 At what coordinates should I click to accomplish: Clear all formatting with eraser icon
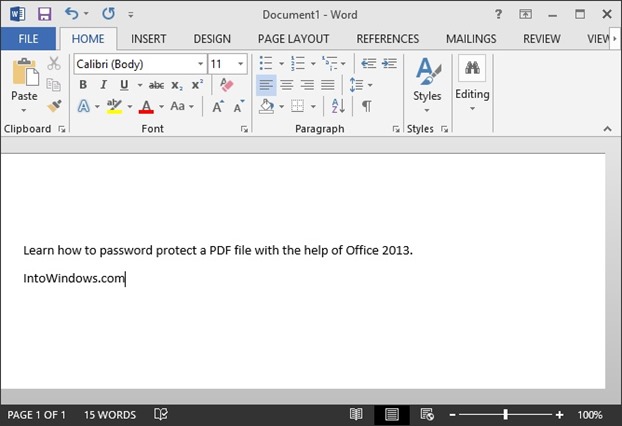click(x=226, y=84)
